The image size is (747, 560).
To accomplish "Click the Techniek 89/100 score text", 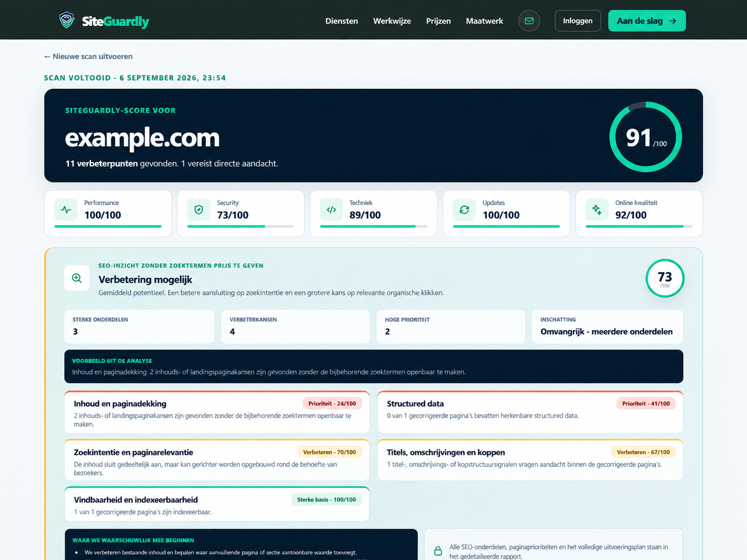I will click(365, 215).
